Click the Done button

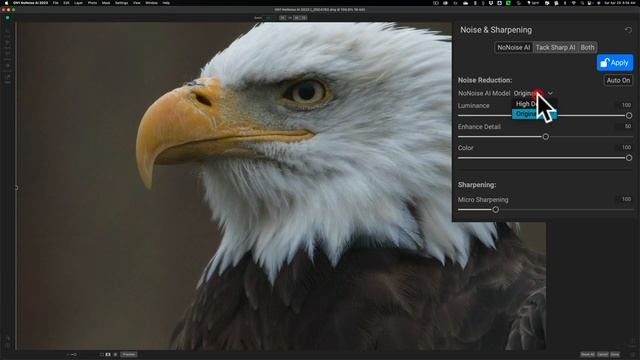coord(615,354)
